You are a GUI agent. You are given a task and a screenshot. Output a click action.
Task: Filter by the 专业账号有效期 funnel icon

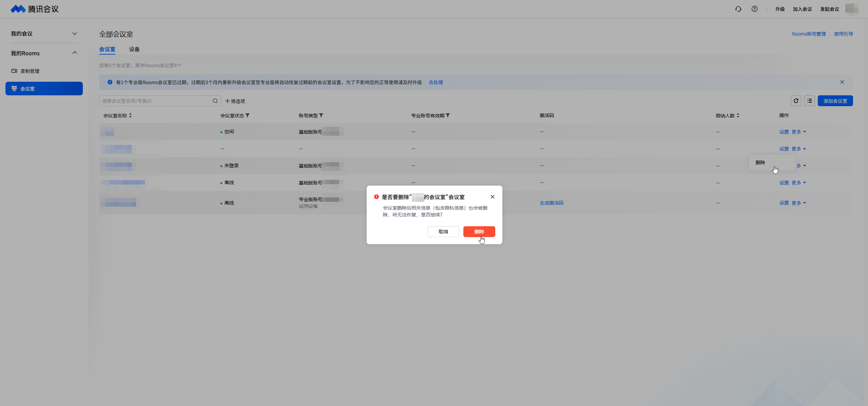pos(448,115)
